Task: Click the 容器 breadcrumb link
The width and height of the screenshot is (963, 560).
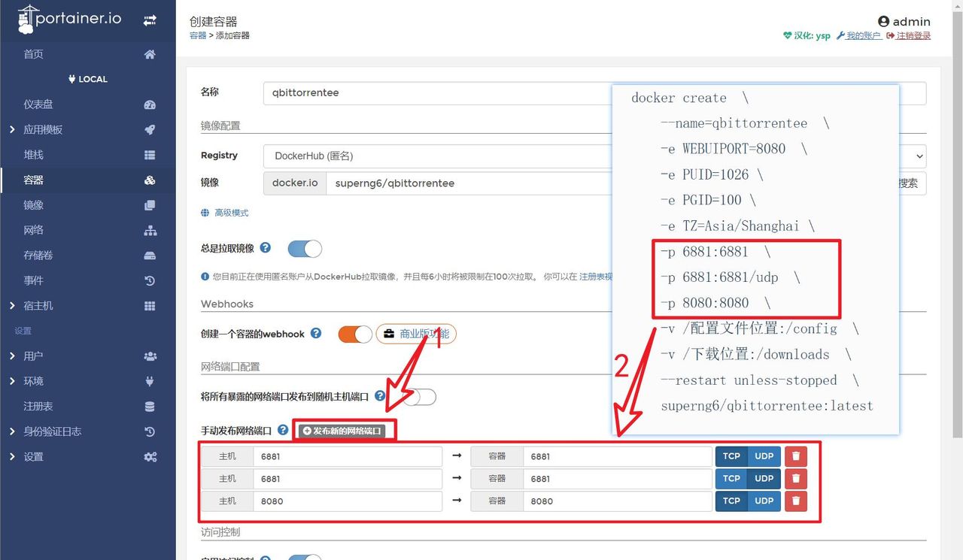Action: point(198,35)
